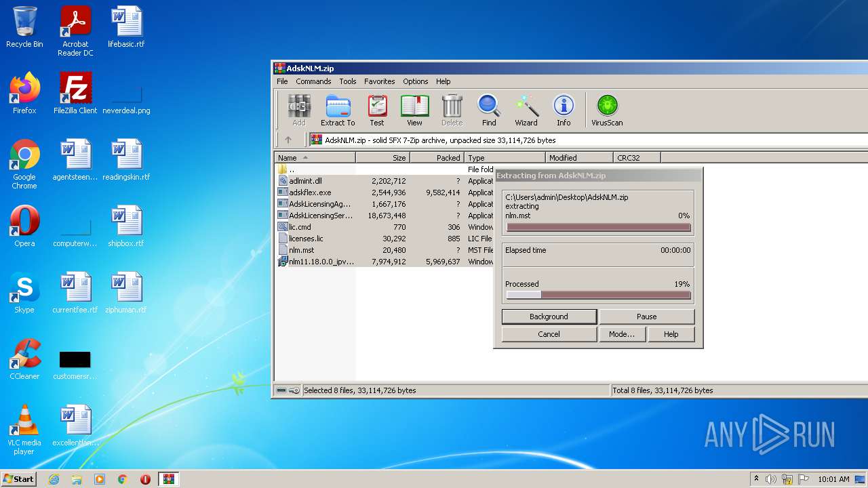This screenshot has height=488, width=868.
Task: Click the Background button in extraction dialog
Action: tap(549, 317)
